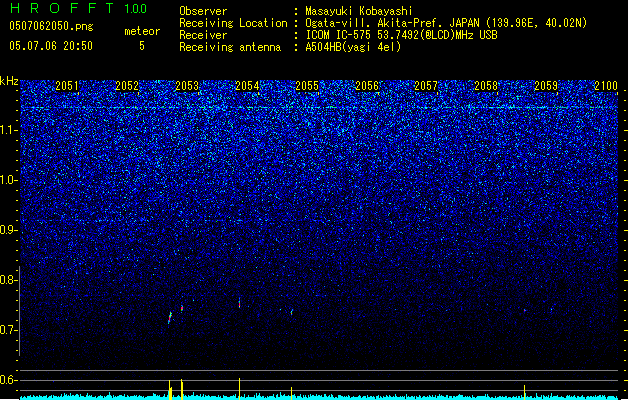Screen dimensions: 629x400
Task: Click the meteor label
Action: [142, 31]
